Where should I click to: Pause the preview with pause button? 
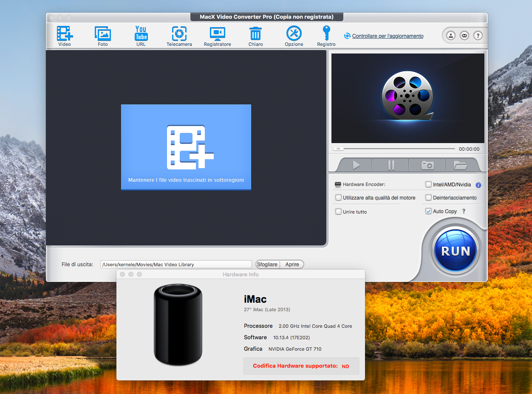pyautogui.click(x=391, y=165)
